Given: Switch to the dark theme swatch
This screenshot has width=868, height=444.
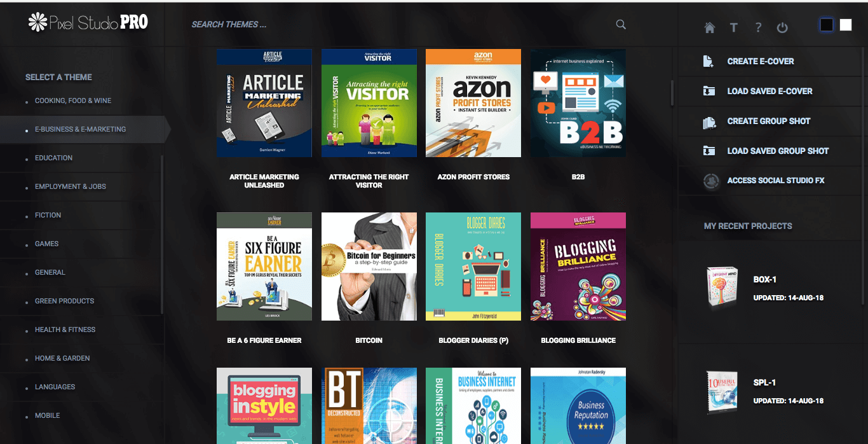Looking at the screenshot, I should pos(827,25).
